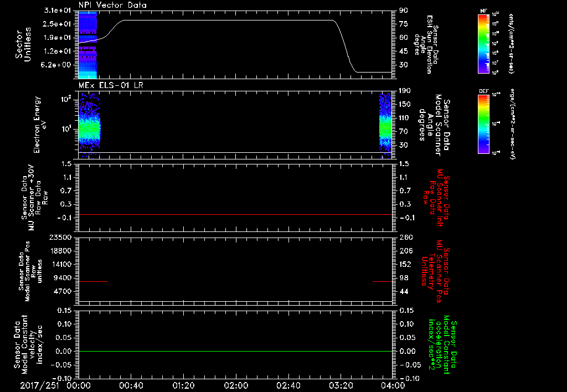Click the 2.5e+01 sector tick label
Image resolution: width=567 pixels, height=392 pixels.
(58, 24)
